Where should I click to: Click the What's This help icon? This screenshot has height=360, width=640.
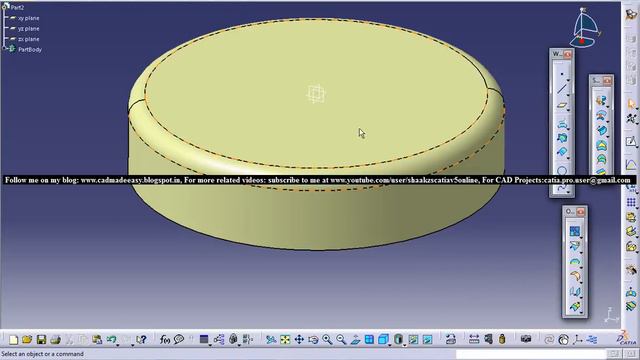(x=141, y=340)
